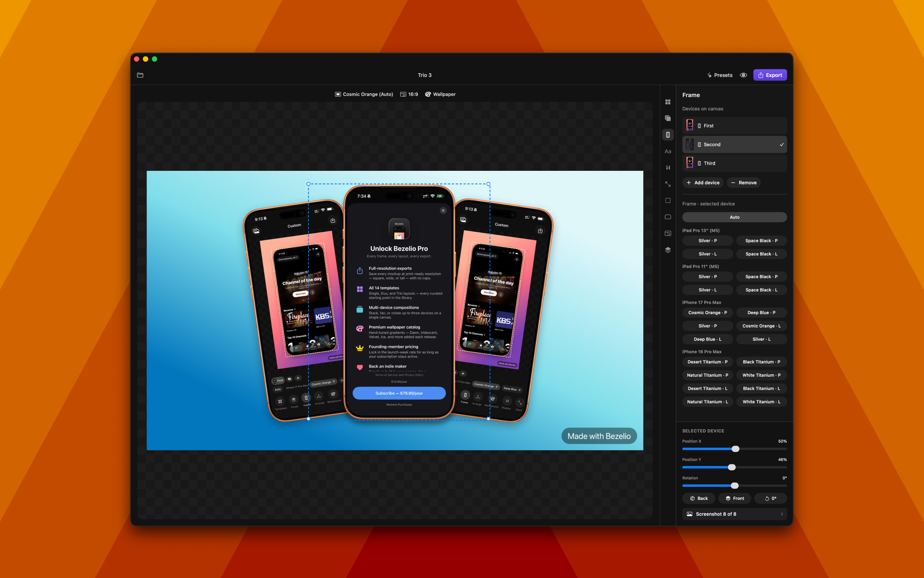Click the First device thumbnail
This screenshot has width=924, height=578.
pyautogui.click(x=689, y=126)
